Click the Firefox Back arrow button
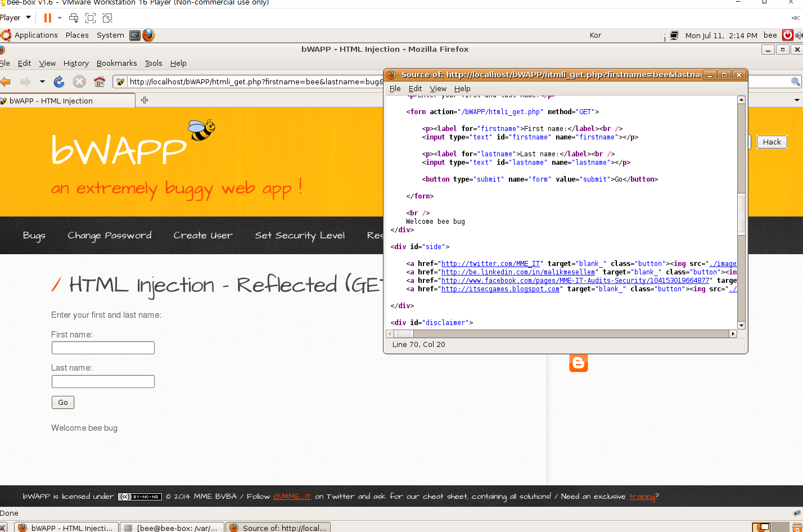Viewport: 803px width, 532px height. [6, 82]
